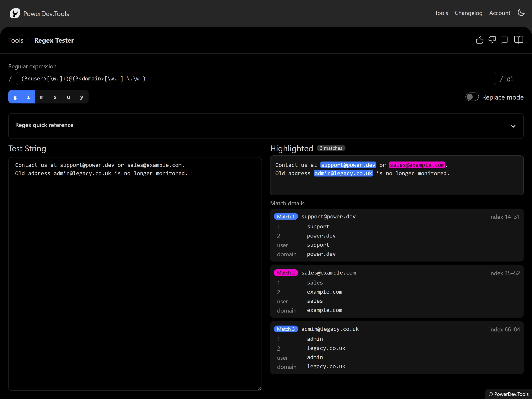This screenshot has width=532, height=399.
Task: Click the thumbs down icon
Action: [x=492, y=40]
